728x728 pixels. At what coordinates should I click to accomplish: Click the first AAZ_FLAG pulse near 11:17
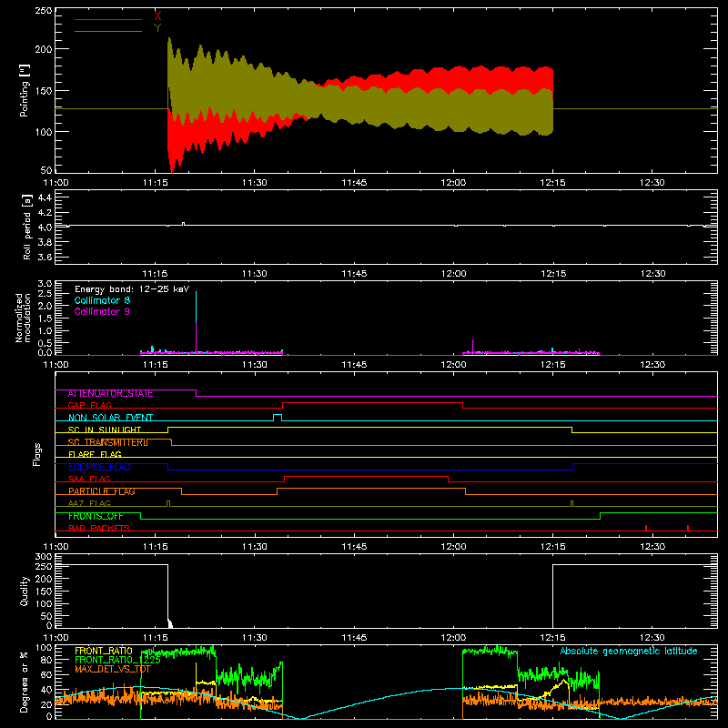tap(168, 504)
